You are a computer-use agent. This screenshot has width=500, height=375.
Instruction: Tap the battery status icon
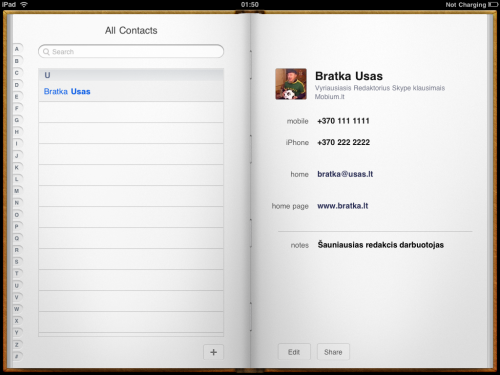pyautogui.click(x=493, y=5)
